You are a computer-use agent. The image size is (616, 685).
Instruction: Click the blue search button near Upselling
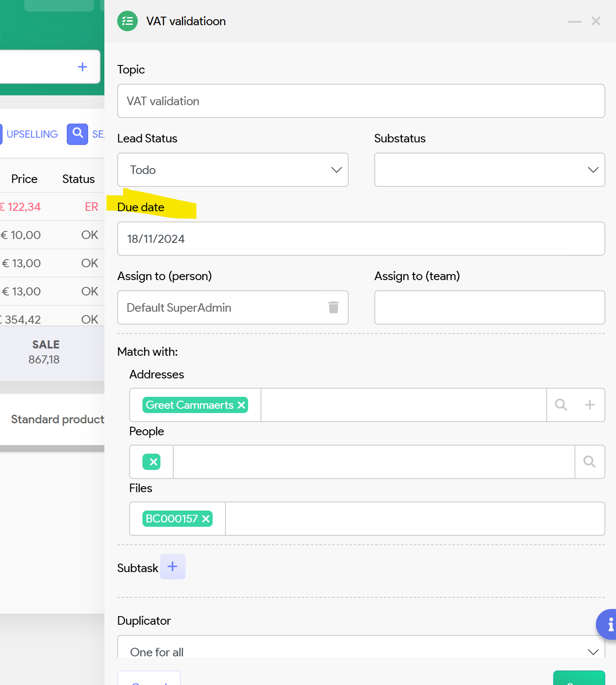click(x=77, y=134)
